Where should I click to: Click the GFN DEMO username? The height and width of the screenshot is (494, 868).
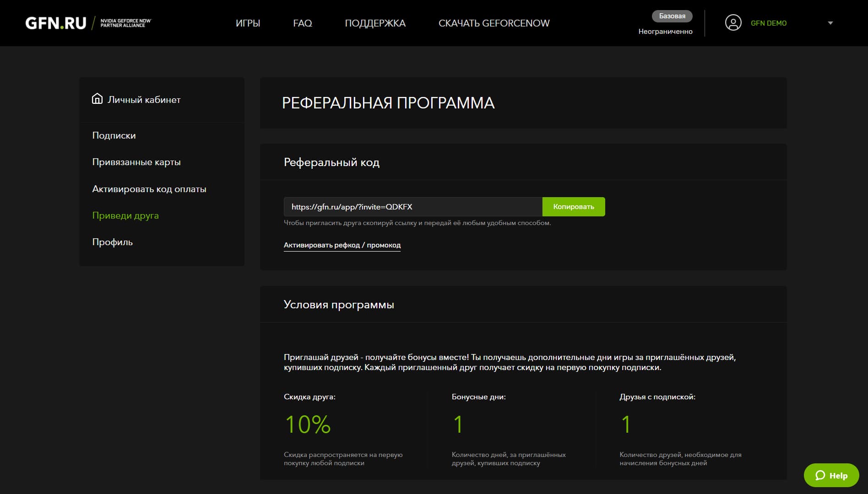(x=769, y=23)
